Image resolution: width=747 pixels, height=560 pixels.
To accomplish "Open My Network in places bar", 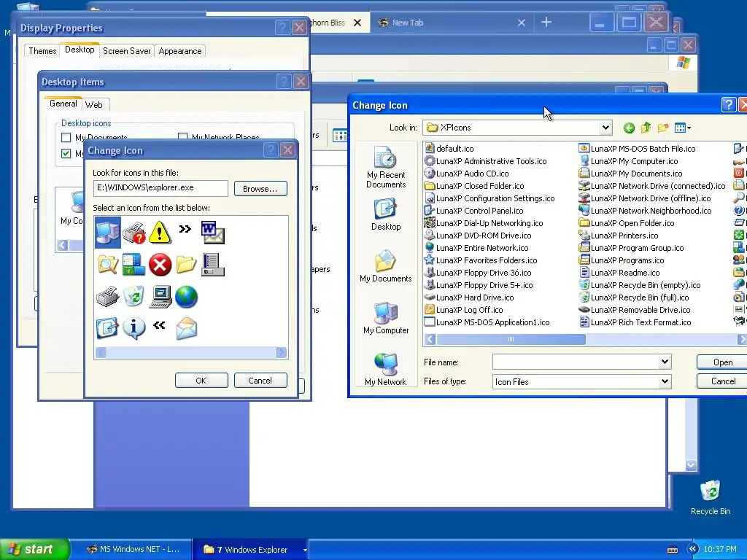I will coord(386,370).
